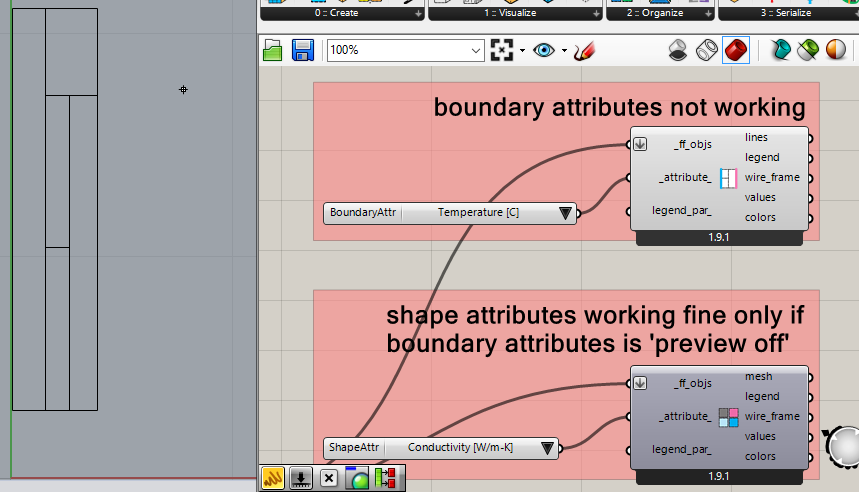Click the cyan preview selected only icon
The image size is (859, 492).
pyautogui.click(x=780, y=50)
